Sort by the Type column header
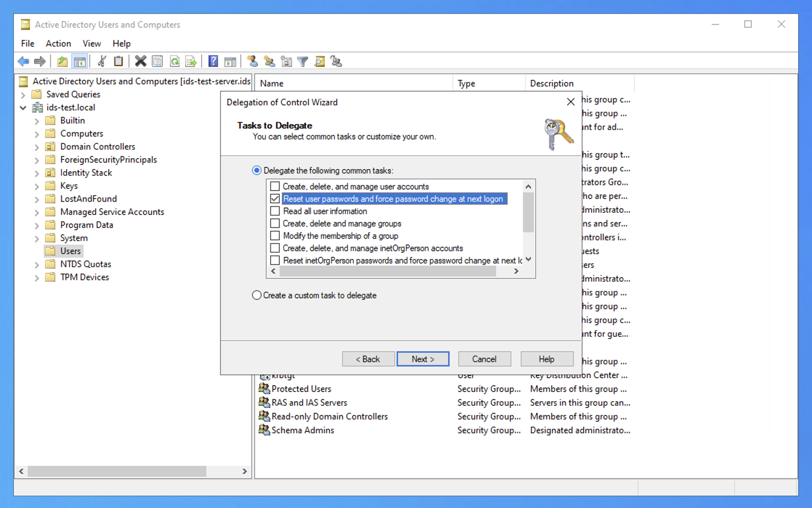This screenshot has width=812, height=508. [x=489, y=83]
